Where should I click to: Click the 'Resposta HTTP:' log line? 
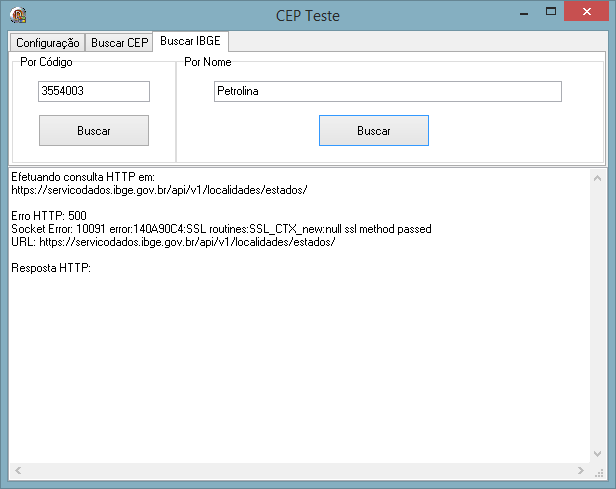pos(51,267)
